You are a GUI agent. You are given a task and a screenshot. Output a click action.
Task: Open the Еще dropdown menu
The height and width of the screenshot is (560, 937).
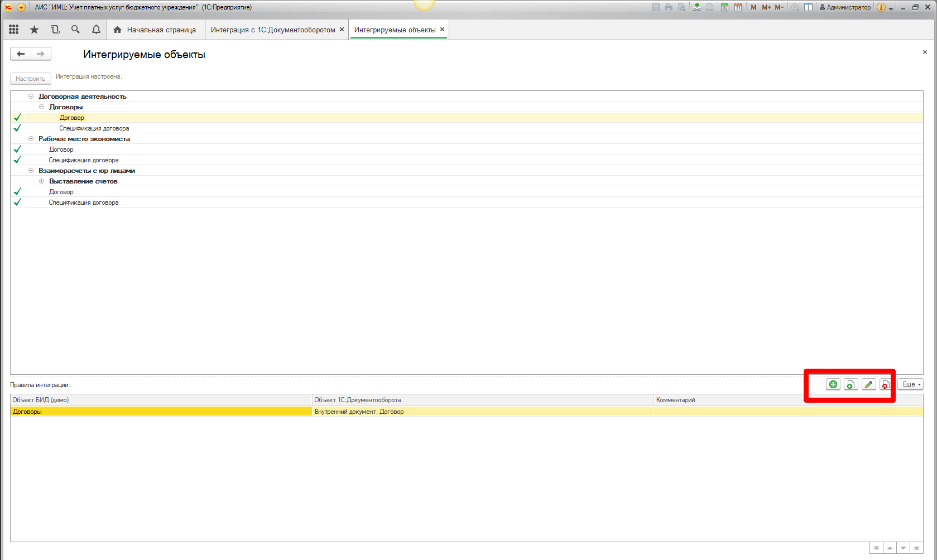click(x=910, y=384)
